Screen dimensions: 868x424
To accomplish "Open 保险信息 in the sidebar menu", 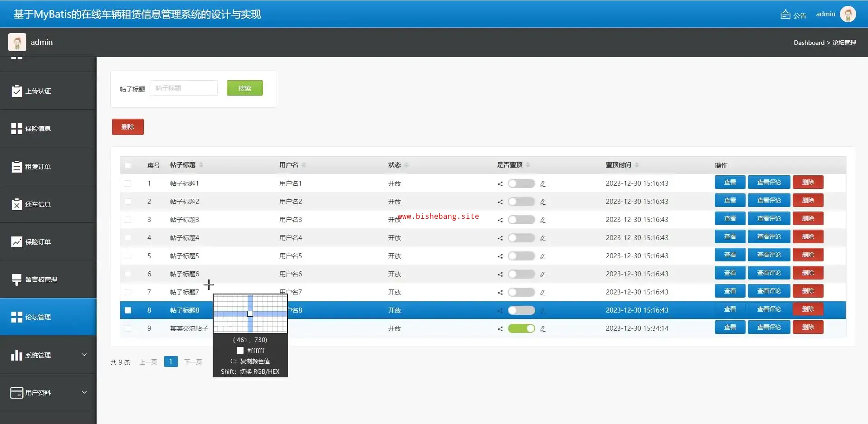I will [38, 129].
